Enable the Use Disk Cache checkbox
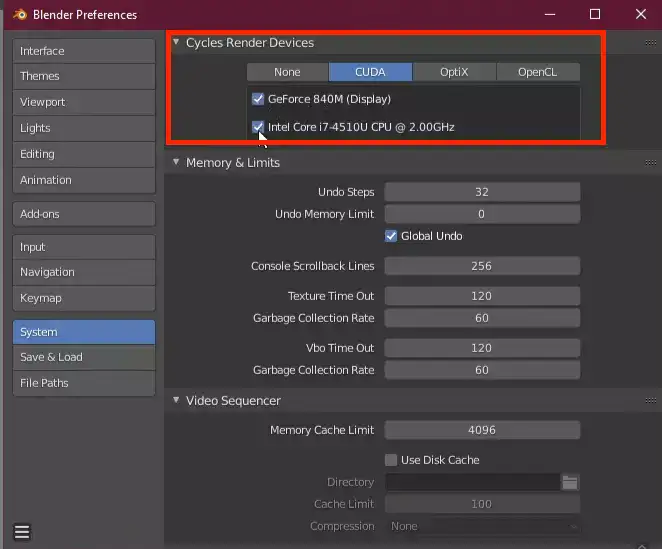This screenshot has height=549, width=662. pos(391,460)
